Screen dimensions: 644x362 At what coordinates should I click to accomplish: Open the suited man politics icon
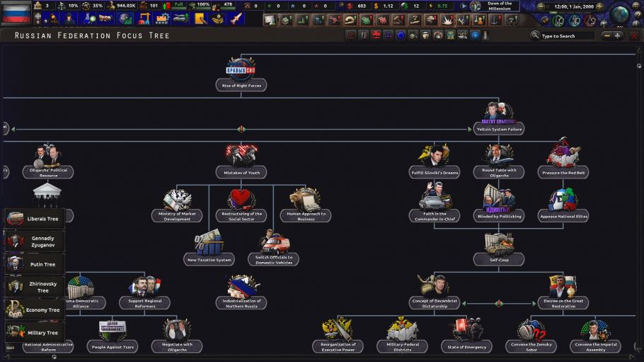[x=69, y=18]
